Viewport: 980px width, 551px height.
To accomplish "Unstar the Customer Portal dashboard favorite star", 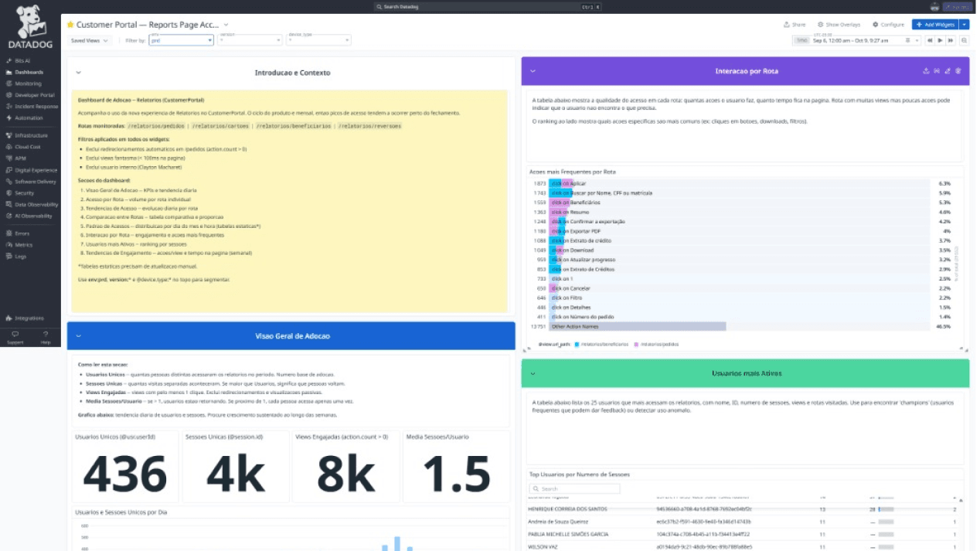I will [x=70, y=25].
